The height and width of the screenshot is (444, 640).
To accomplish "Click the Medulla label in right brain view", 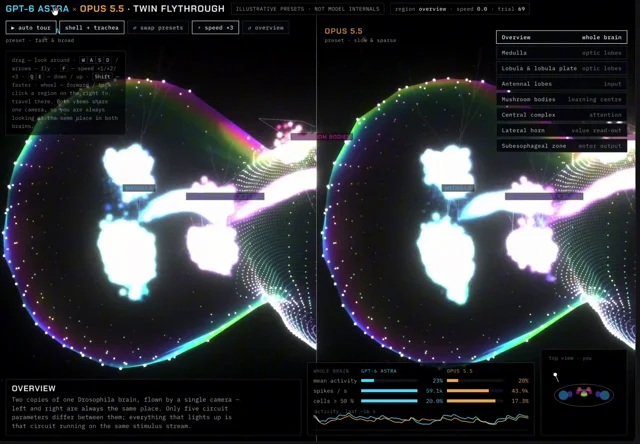I will (x=458, y=188).
